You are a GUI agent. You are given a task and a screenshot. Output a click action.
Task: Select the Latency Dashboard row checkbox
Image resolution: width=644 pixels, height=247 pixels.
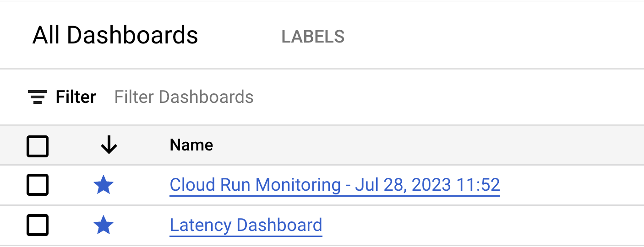click(x=38, y=226)
